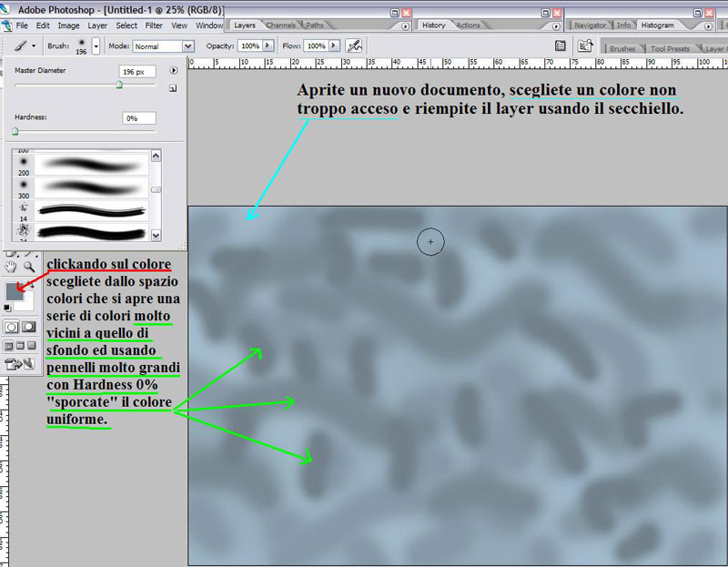Viewport: 728px width, 567px height.
Task: Switch to Quick Mask mode
Action: click(x=29, y=327)
